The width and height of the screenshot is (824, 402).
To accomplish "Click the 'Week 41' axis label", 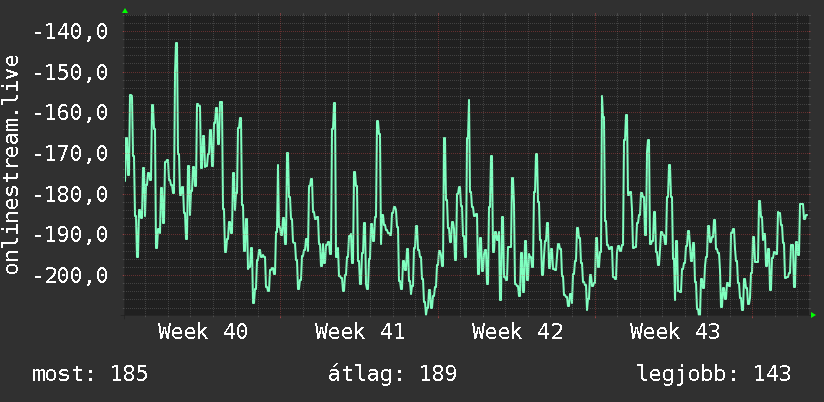I will tap(360, 332).
